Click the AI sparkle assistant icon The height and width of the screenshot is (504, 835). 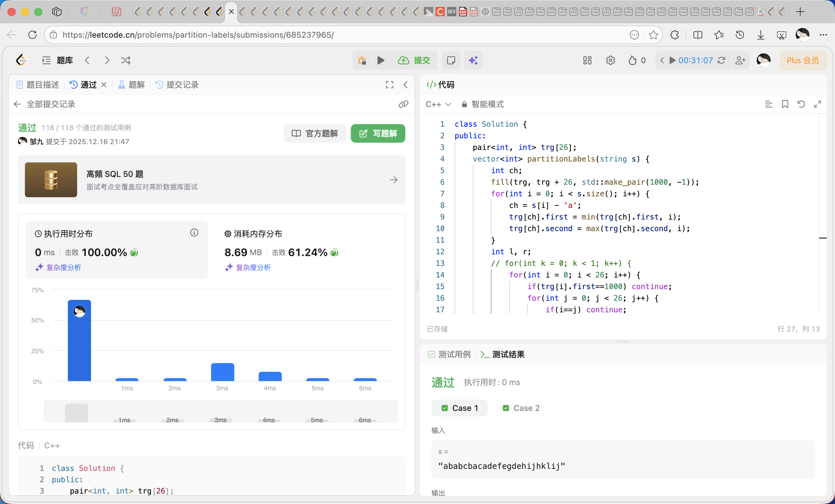(473, 60)
